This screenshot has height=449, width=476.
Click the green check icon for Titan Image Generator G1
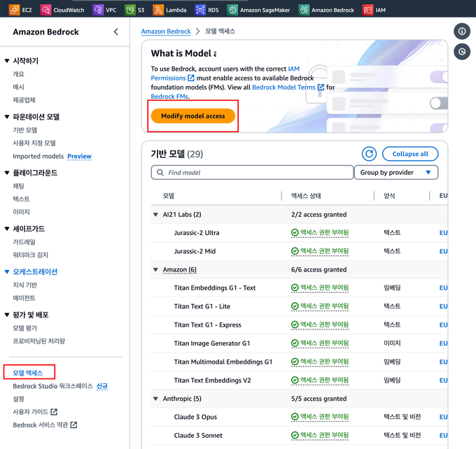295,343
